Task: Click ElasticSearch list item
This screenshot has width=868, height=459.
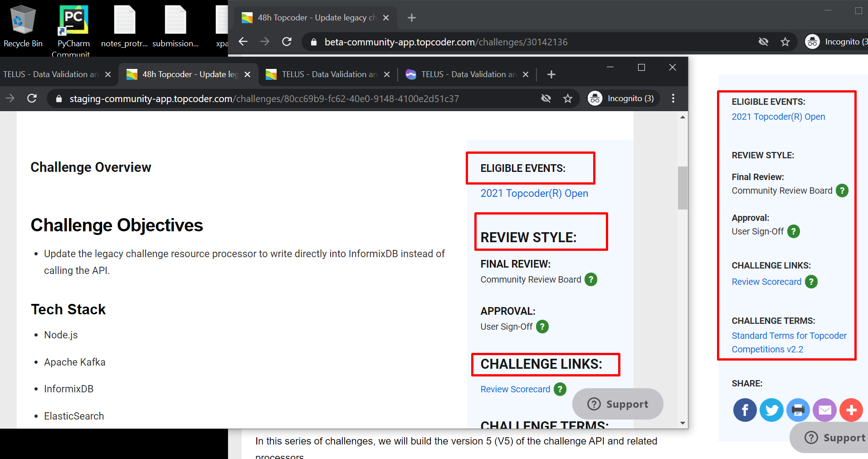Action: coord(74,416)
